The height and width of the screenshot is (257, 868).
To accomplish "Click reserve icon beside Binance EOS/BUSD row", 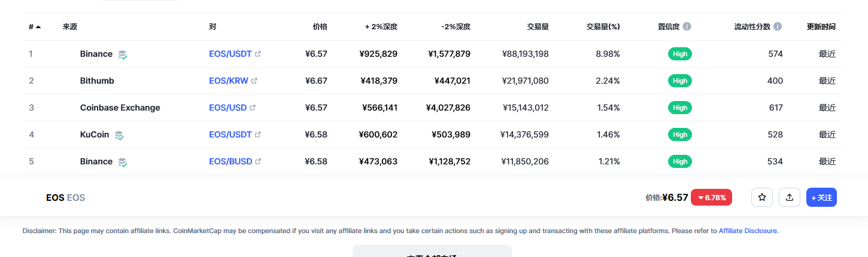I will coord(123,162).
